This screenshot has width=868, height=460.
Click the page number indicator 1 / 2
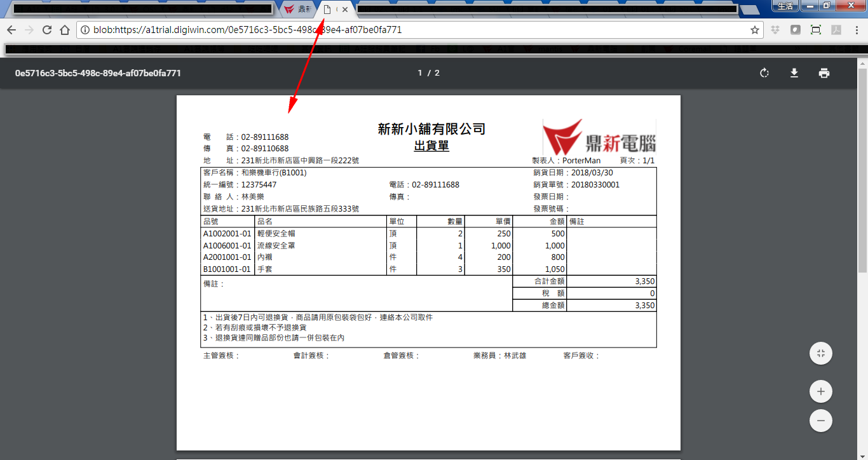[429, 73]
